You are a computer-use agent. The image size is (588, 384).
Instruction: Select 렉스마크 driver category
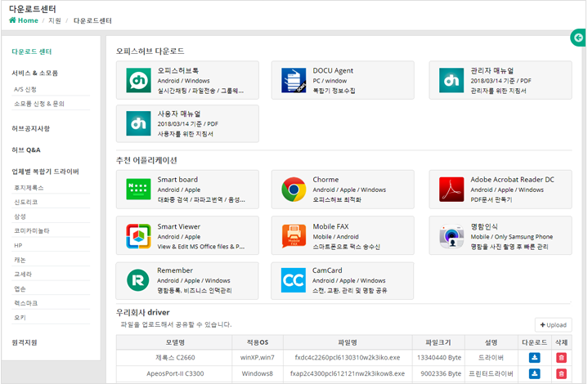pos(26,303)
